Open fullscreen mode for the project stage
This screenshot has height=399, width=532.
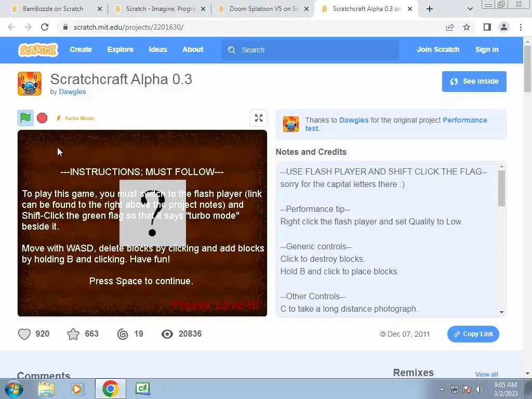[x=259, y=118]
